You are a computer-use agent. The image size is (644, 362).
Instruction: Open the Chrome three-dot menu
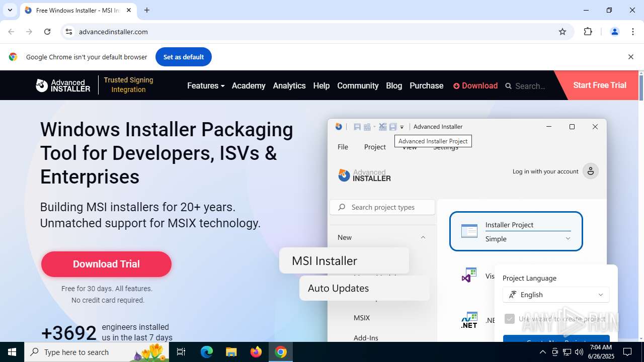(x=633, y=32)
